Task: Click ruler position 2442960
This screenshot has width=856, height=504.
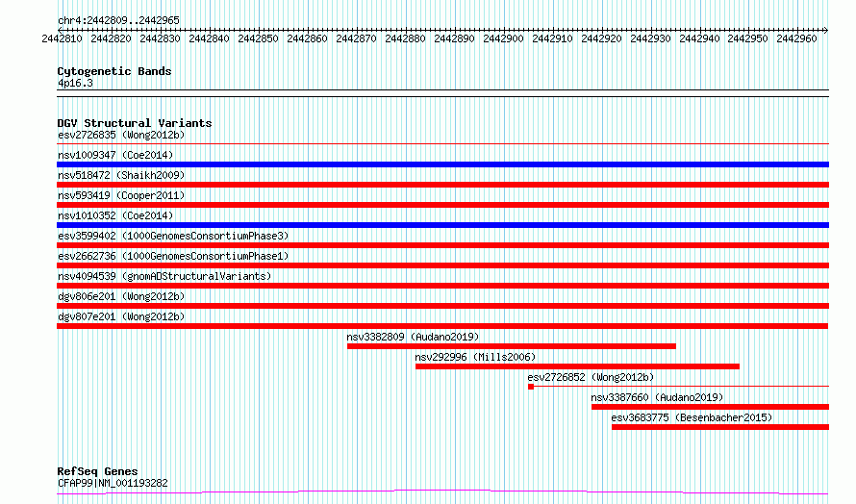Action: 797,38
